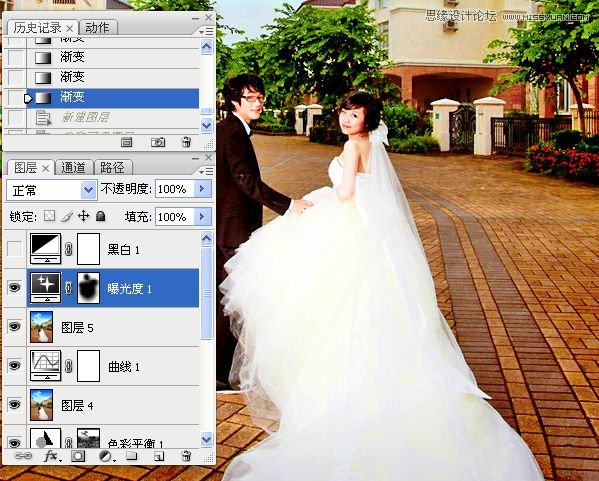Switch to the 通道 channels tab
The width and height of the screenshot is (599, 481).
tap(73, 168)
